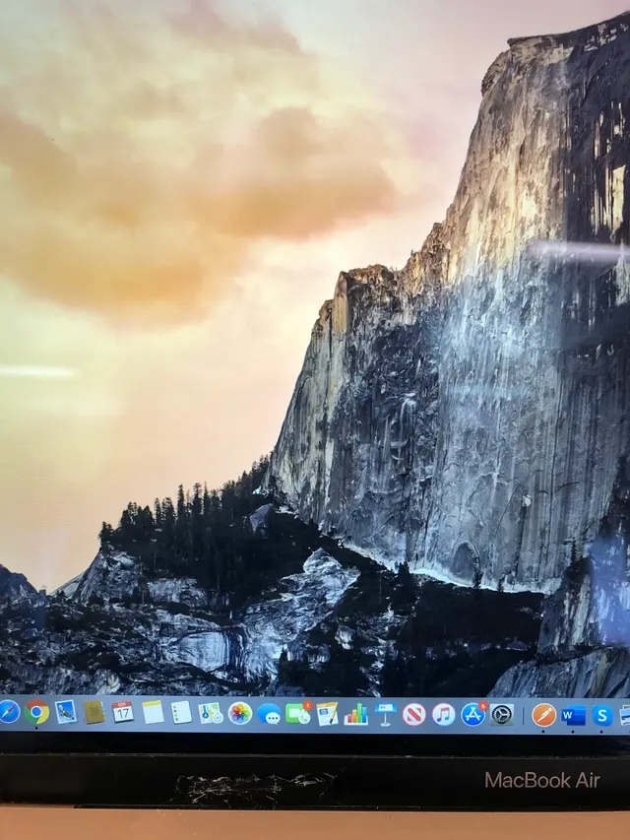The height and width of the screenshot is (840, 630).
Task: Switch to Microsoft Word in the Dock
Action: pyautogui.click(x=573, y=715)
